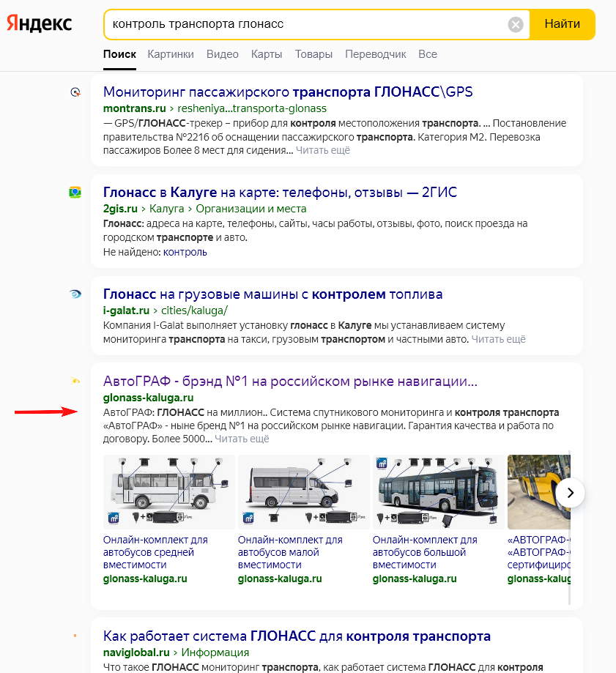616x673 pixels.
Task: Click the 2GIS favicon beside the Калуга result
Action: point(75,193)
